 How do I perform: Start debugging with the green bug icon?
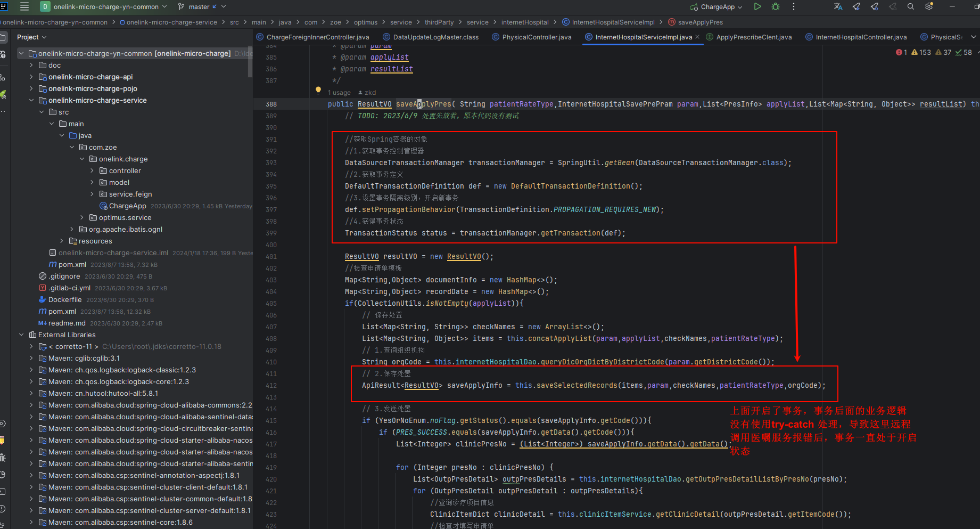(776, 6)
